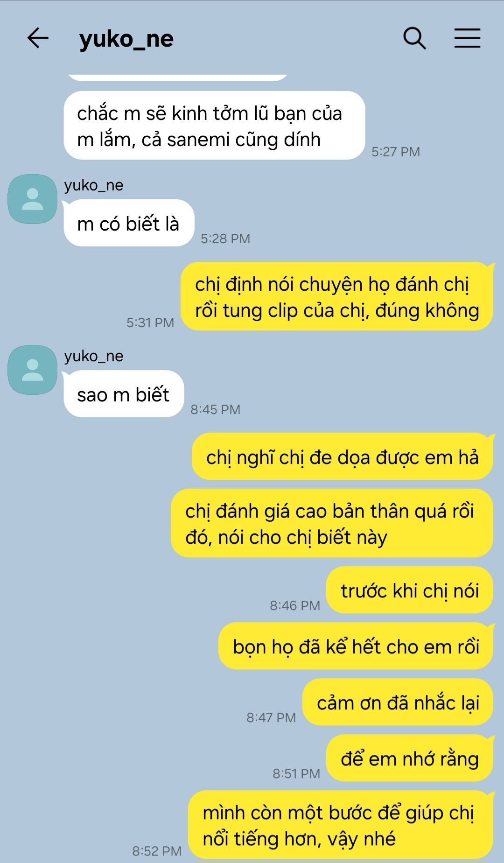
Task: Tap yuko_ne avatar above 'm có biết là'
Action: point(32,199)
